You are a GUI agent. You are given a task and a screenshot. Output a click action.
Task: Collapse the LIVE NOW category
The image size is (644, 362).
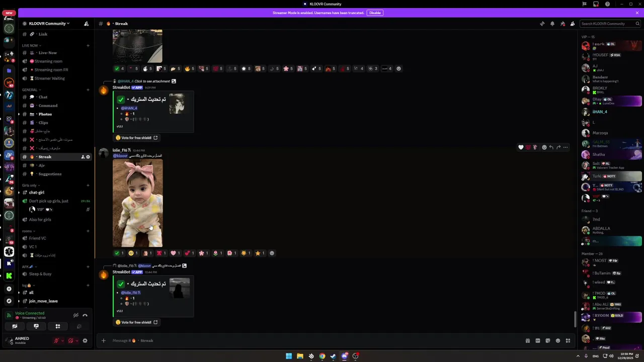click(x=31, y=45)
